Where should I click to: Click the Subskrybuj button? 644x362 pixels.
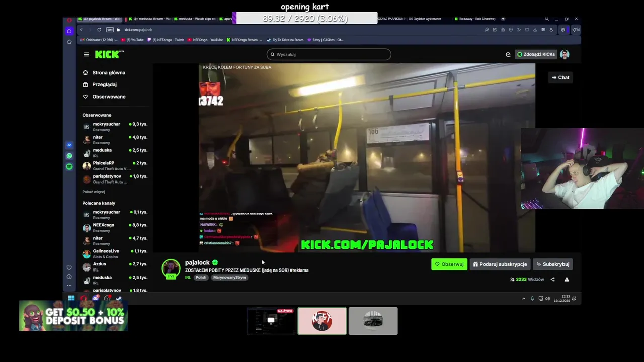pos(552,264)
